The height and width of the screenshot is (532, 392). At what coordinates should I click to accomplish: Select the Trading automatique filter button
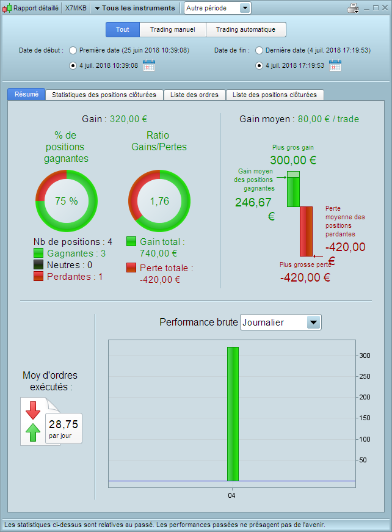246,29
